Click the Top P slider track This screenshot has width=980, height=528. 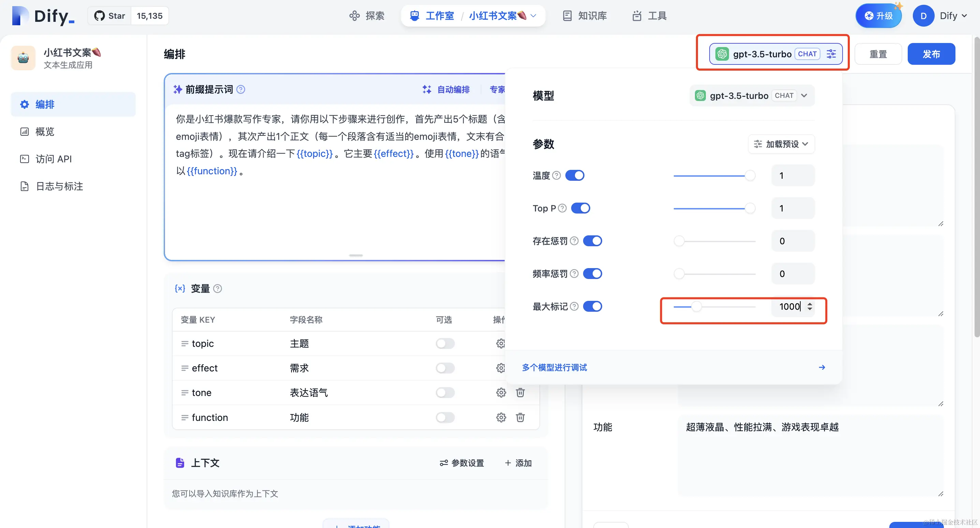pos(710,208)
